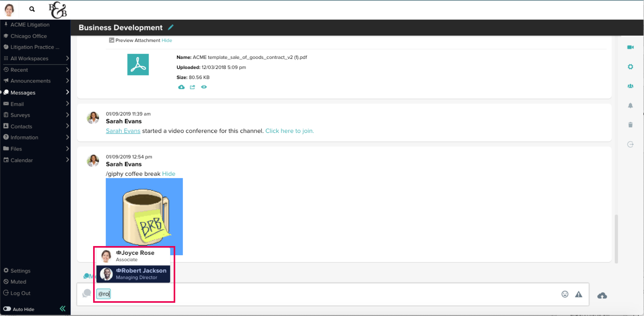Leave channel with exit arrow icon

pyautogui.click(x=630, y=144)
